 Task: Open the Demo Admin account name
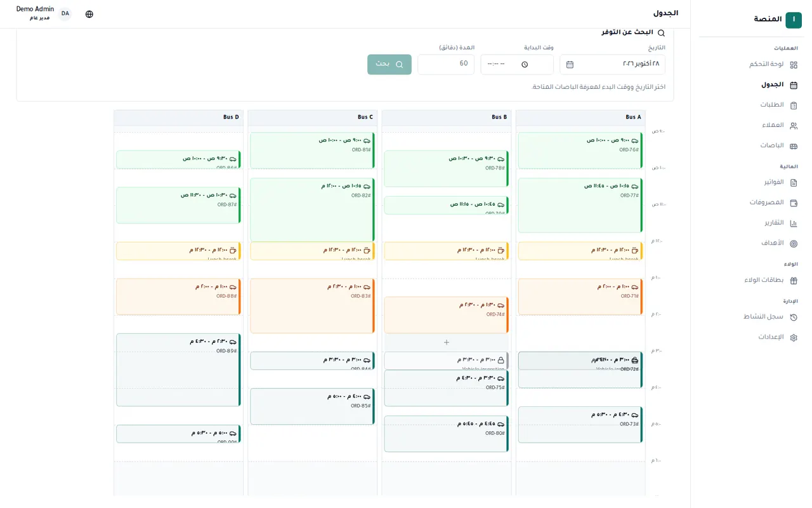tap(35, 10)
